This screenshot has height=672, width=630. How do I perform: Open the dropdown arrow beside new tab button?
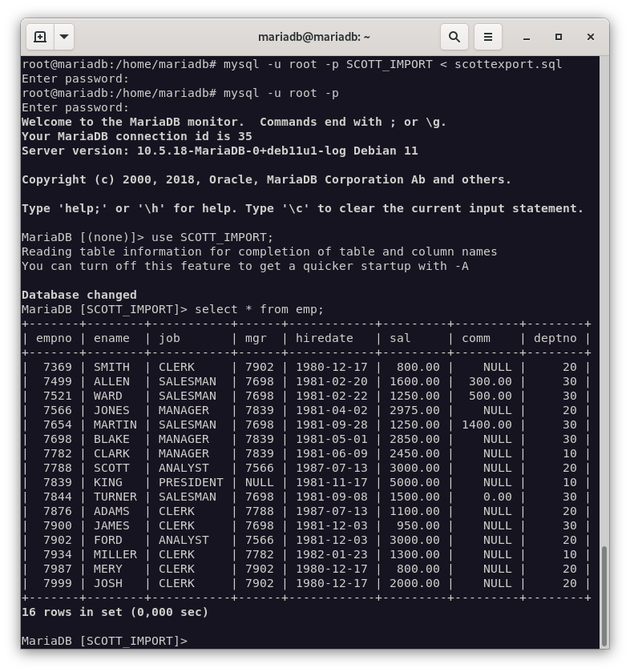[64, 37]
